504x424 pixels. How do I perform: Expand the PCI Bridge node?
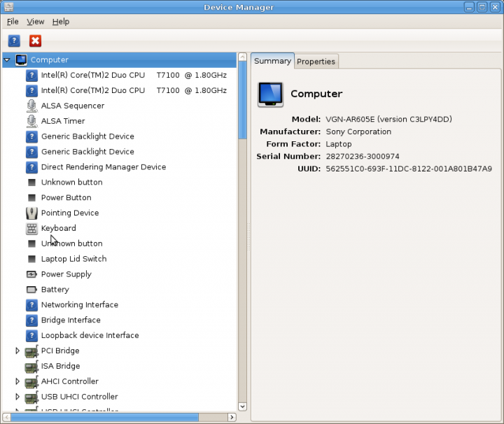click(x=18, y=351)
